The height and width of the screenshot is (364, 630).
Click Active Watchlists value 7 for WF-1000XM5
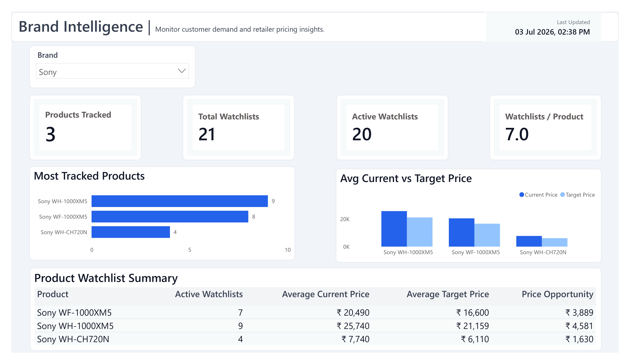click(x=240, y=313)
